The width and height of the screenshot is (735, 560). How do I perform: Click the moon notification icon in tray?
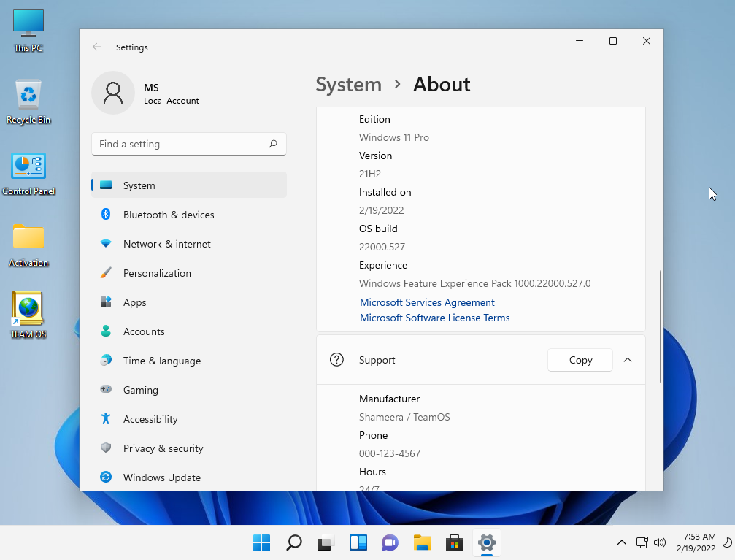tap(728, 542)
